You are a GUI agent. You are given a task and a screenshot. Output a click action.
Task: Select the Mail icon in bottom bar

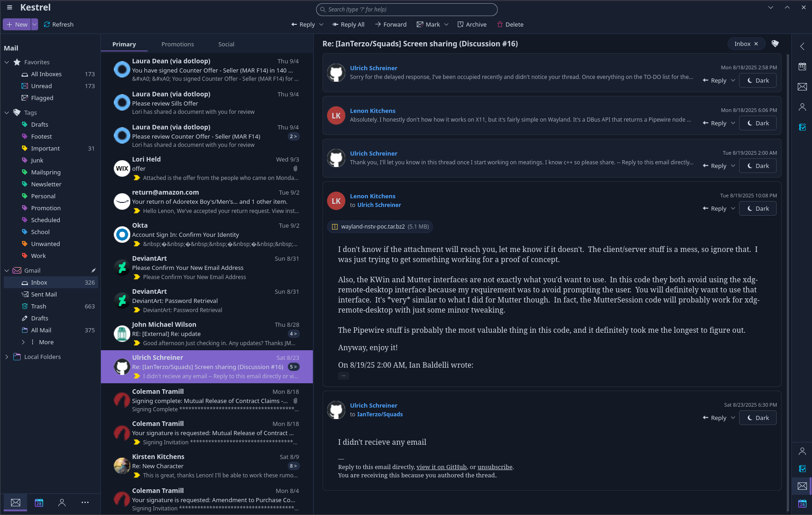point(15,503)
